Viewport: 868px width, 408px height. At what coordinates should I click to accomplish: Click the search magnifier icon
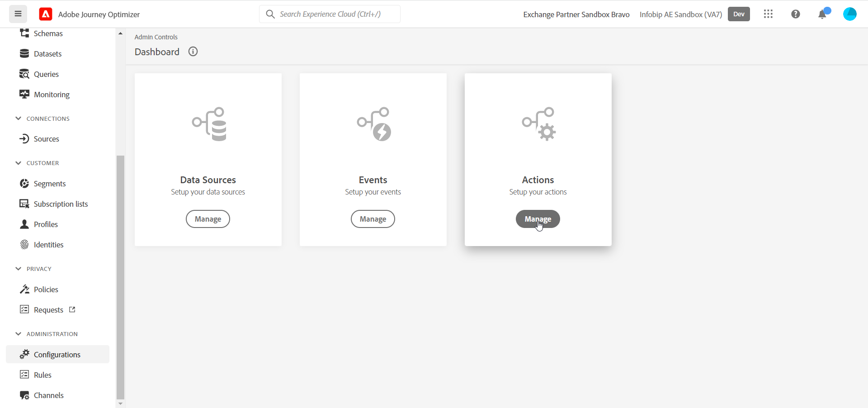[x=270, y=14]
